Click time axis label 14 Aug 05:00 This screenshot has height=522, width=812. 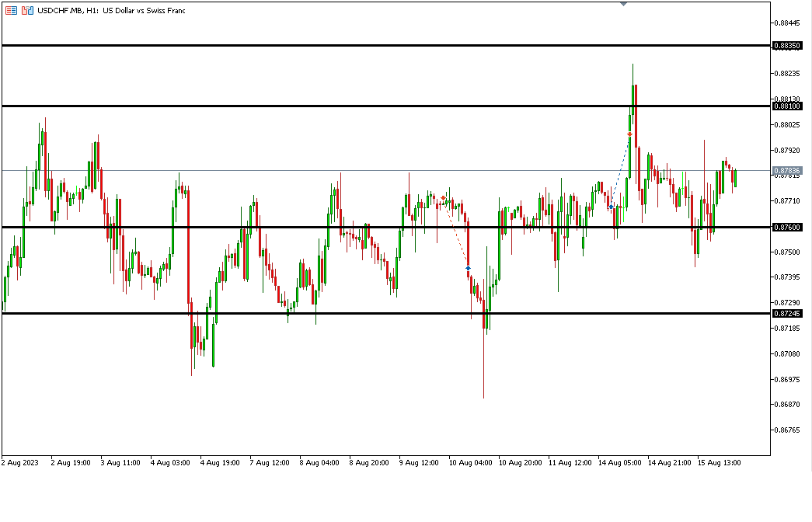coord(619,463)
